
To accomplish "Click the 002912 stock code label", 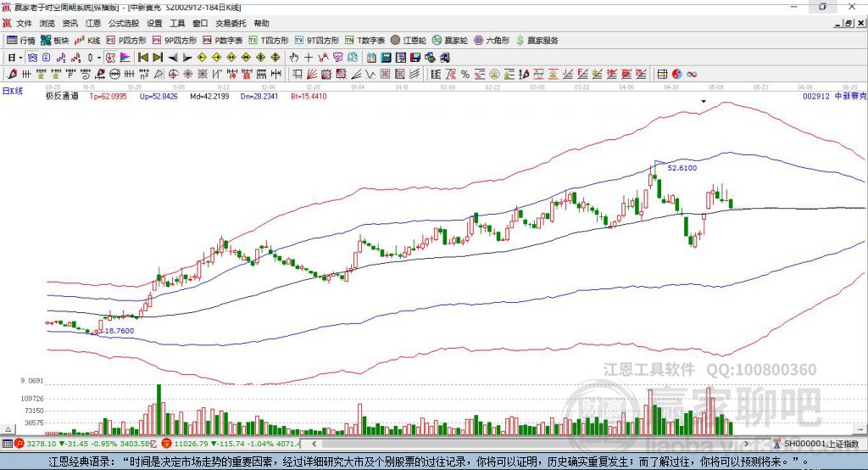I will (816, 96).
